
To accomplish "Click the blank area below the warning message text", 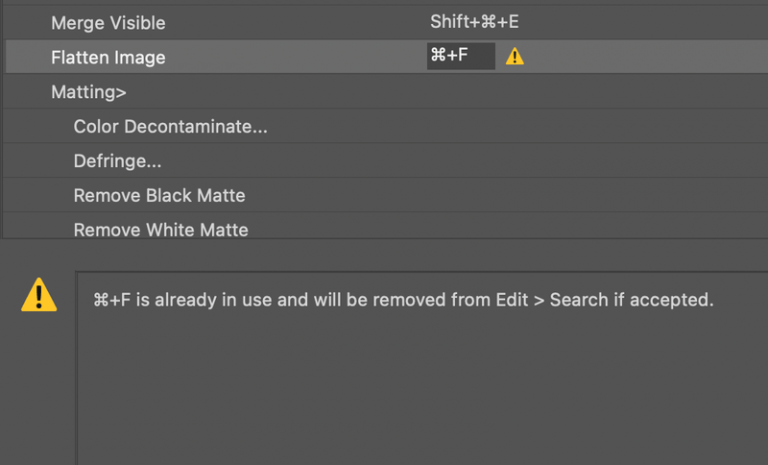I will 420,390.
